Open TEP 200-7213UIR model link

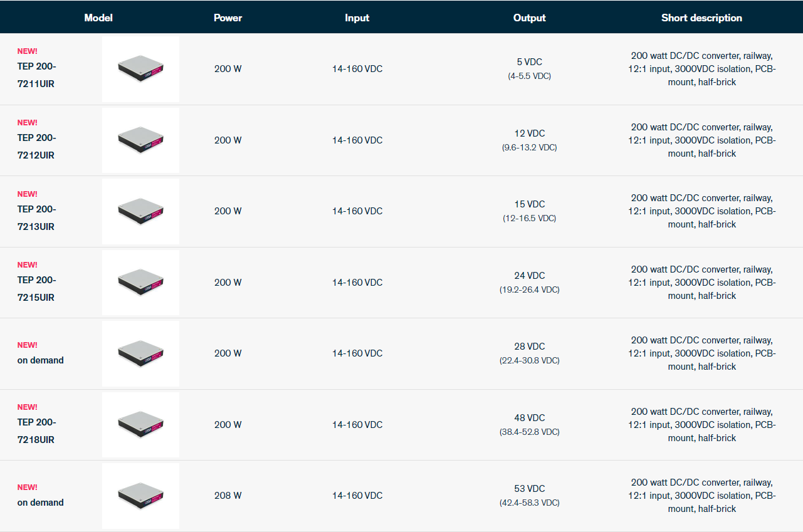tap(37, 217)
